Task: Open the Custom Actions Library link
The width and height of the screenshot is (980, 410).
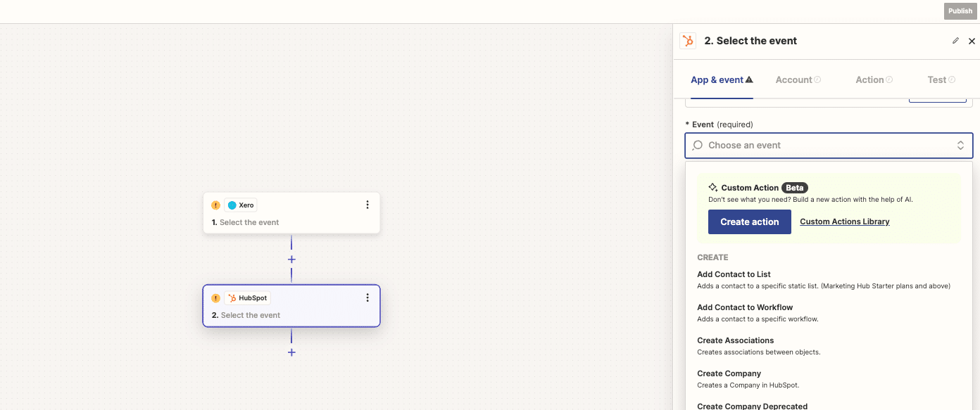Action: click(845, 222)
